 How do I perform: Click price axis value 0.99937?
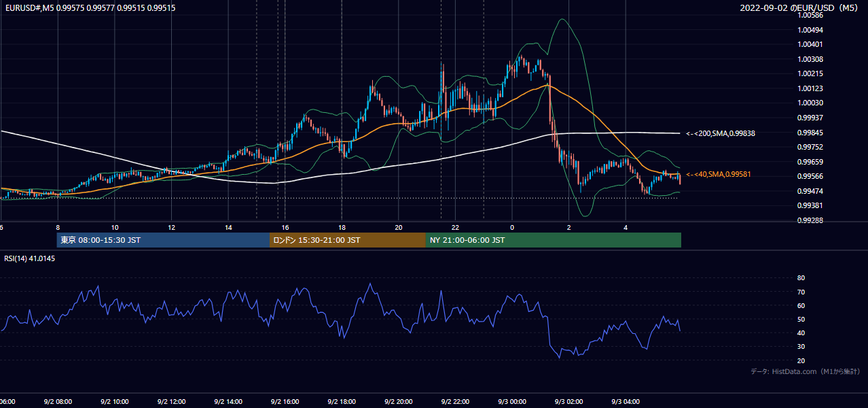coord(810,118)
